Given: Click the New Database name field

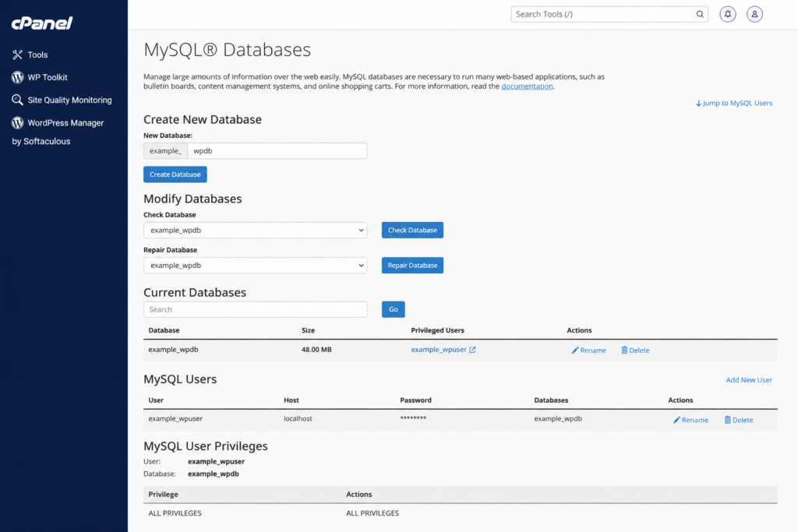Looking at the screenshot, I should 277,151.
